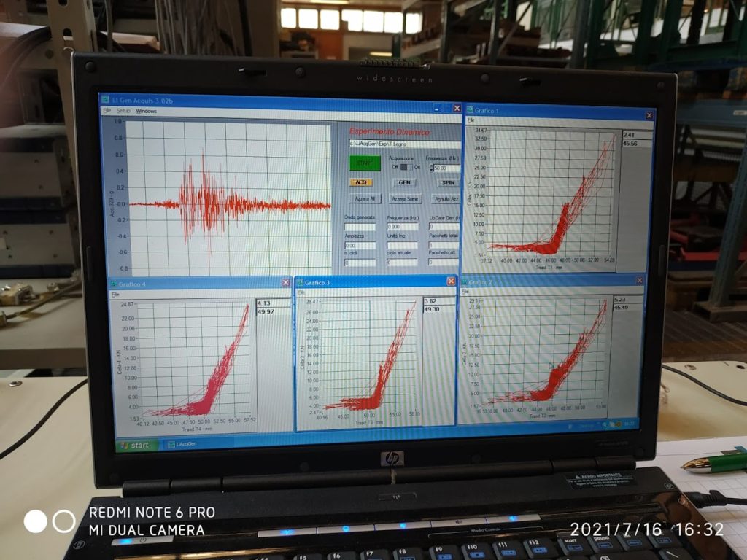The height and width of the screenshot is (560, 747).
Task: Click the experiment file path field
Action: point(403,144)
